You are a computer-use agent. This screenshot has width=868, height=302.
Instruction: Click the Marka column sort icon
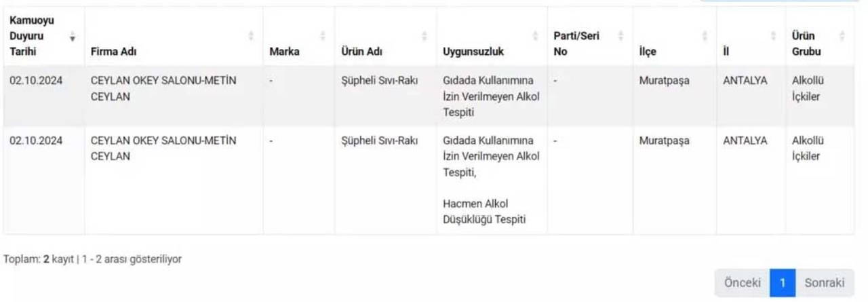[x=323, y=36]
